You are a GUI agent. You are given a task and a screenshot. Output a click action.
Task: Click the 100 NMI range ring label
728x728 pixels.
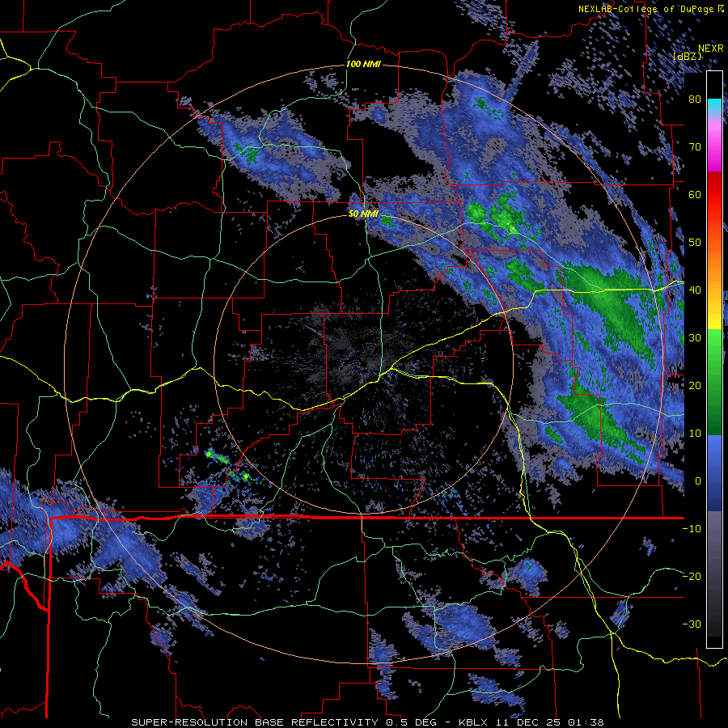tap(363, 64)
